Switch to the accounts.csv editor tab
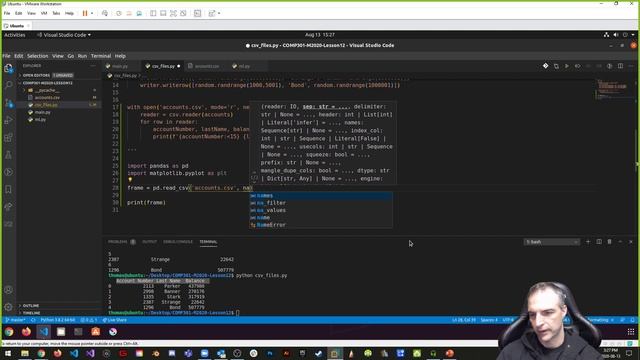640x360 pixels. point(207,66)
